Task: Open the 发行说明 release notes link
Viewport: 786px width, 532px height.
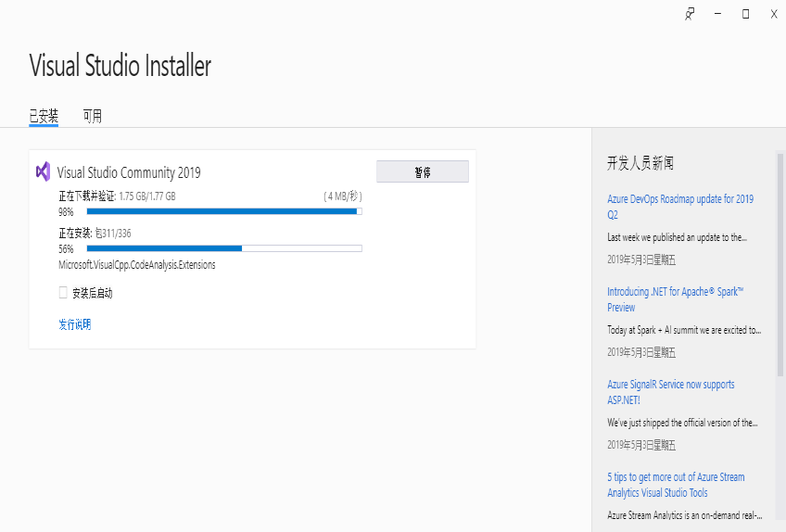Action: pos(75,324)
